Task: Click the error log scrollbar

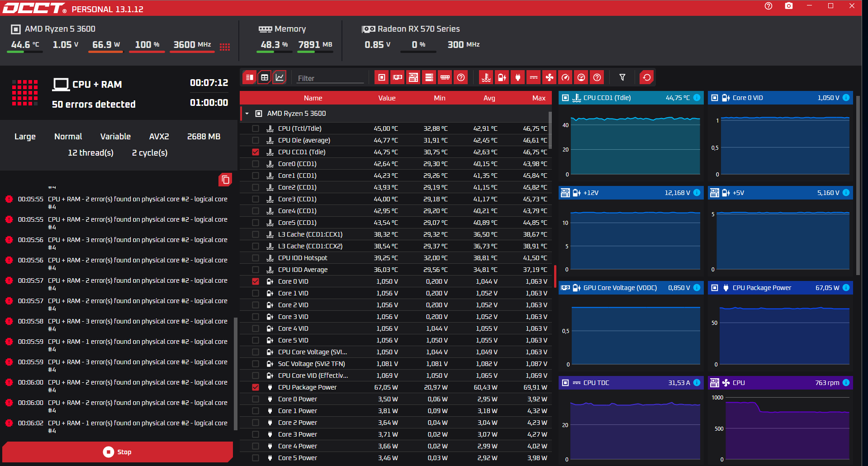Action: [235, 374]
